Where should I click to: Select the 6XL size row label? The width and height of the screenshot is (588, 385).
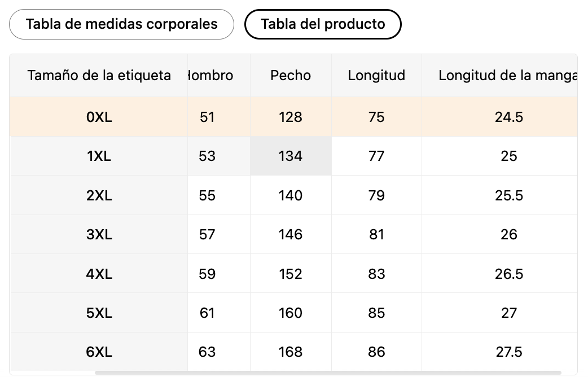(x=99, y=352)
